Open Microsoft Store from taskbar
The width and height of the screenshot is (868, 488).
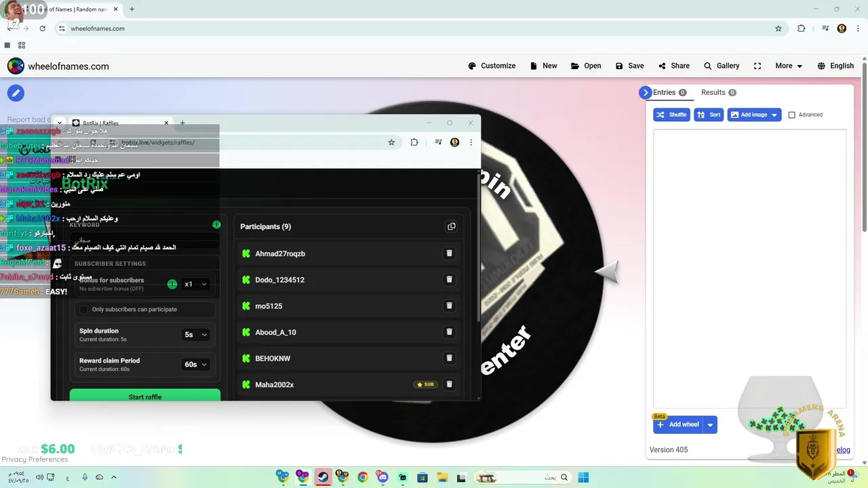pyautogui.click(x=422, y=477)
